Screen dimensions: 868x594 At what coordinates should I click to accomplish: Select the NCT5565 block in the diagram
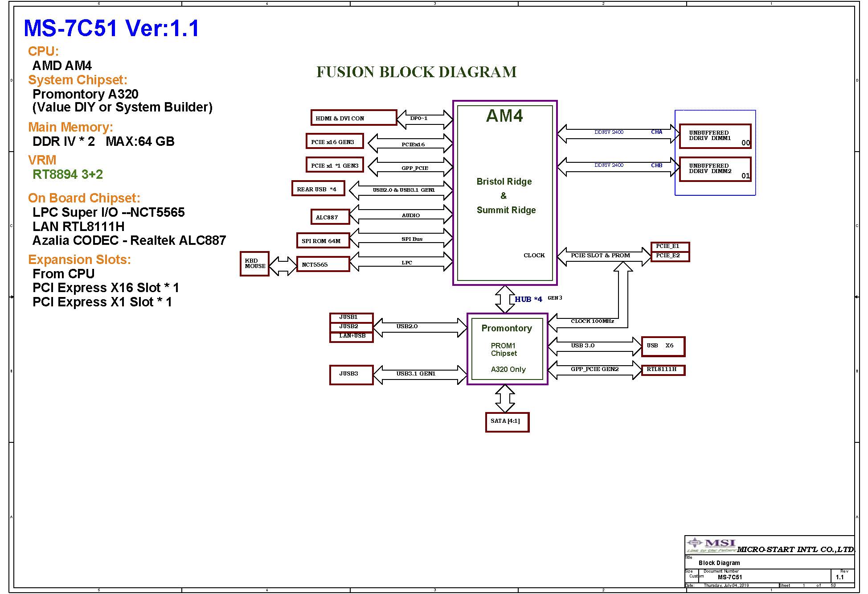323,264
